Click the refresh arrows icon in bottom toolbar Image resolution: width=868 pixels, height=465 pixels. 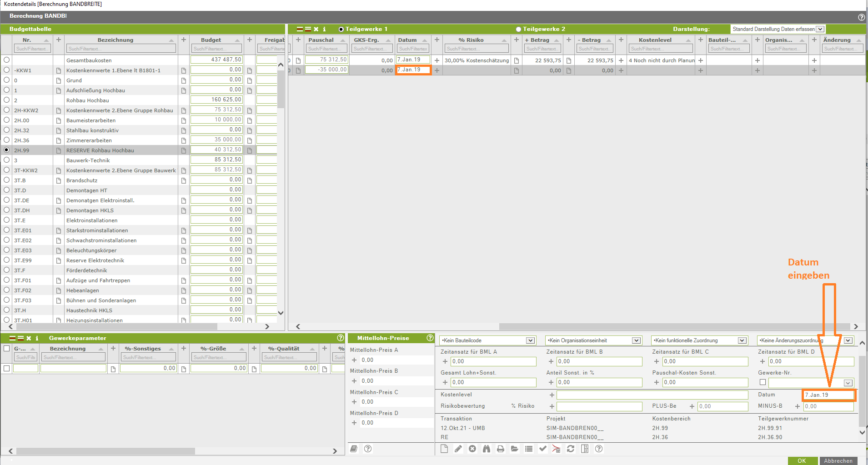571,449
